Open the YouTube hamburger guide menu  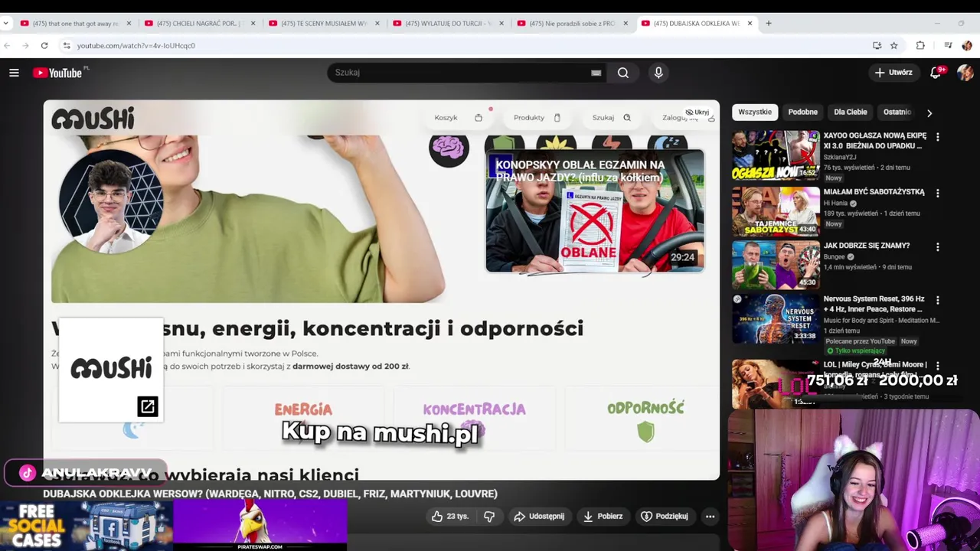(14, 73)
